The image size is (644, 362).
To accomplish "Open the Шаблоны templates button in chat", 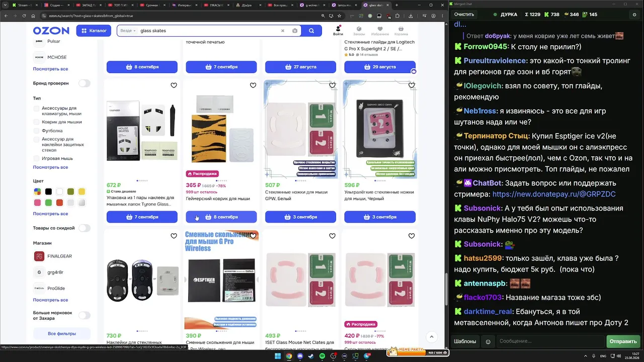I will click(x=465, y=341).
